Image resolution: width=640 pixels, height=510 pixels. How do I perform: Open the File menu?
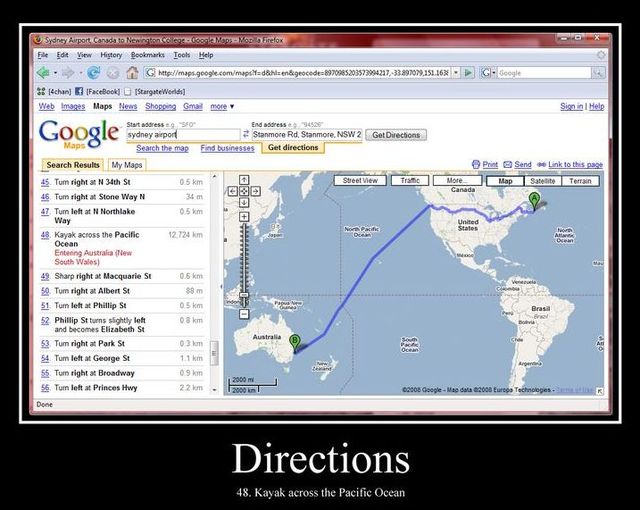coord(42,55)
